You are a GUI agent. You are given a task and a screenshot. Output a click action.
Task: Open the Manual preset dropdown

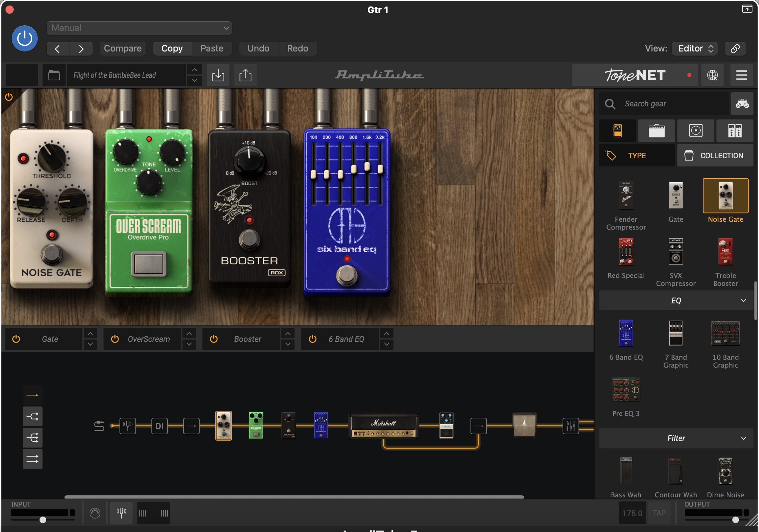coord(139,28)
